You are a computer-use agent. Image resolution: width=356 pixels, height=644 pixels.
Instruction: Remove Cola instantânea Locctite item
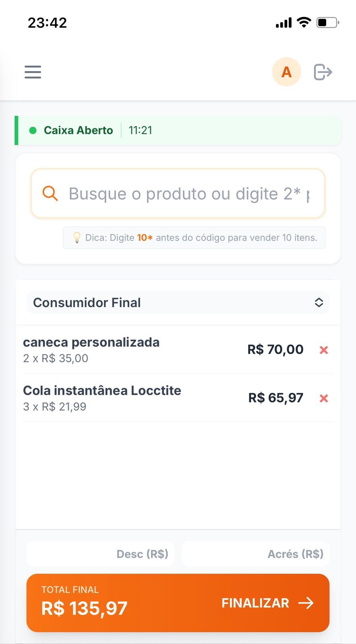pos(324,398)
